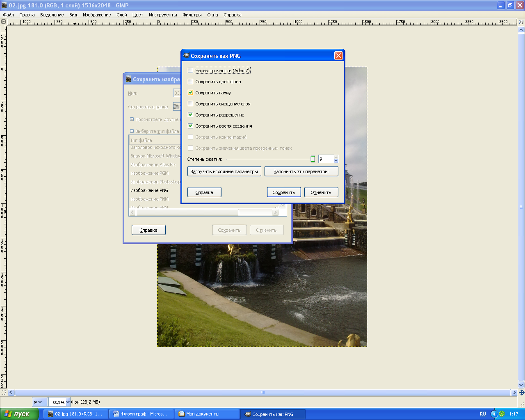Open the Windows 'пуск' start button
Screen dimensions: 525x420
(x=19, y=414)
